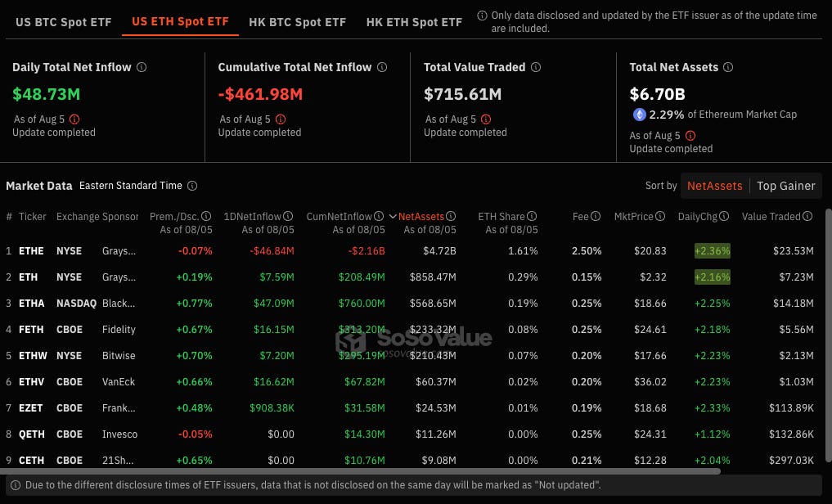
Task: Click the Value Traded column header text
Action: click(x=771, y=217)
